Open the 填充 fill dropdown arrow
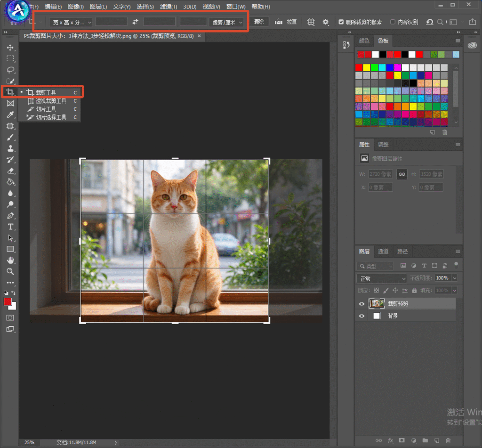This screenshot has height=448, width=482. pos(455,291)
